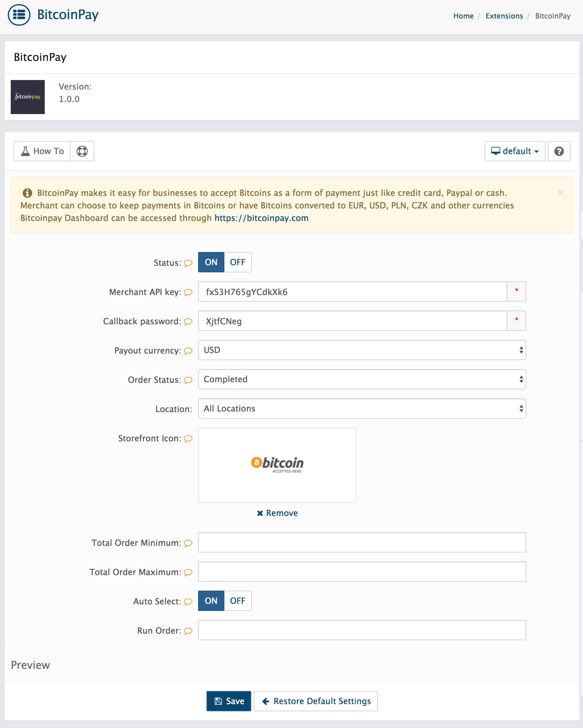Click the Total Order Minimum field
This screenshot has height=728, width=583.
click(362, 542)
